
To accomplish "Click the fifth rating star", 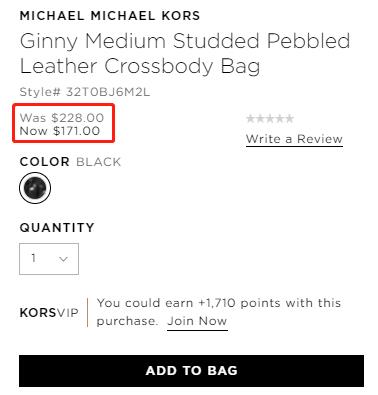I will point(289,118).
